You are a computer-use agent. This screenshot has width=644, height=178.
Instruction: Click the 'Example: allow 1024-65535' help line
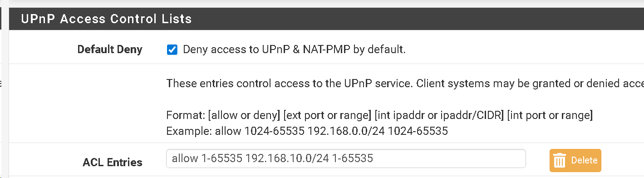(307, 132)
